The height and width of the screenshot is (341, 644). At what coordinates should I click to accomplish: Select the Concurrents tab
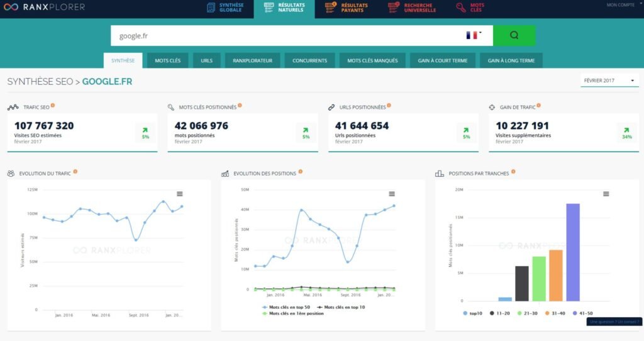[309, 60]
